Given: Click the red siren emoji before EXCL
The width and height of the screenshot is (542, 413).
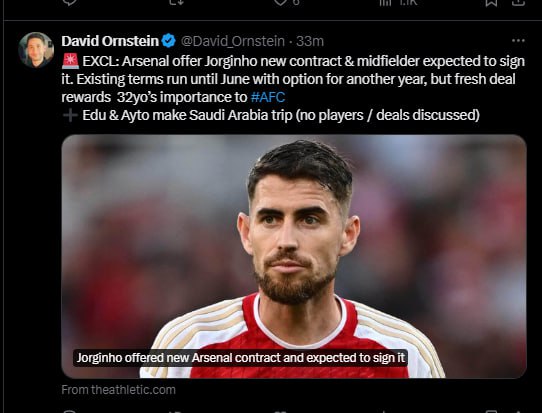Looking at the screenshot, I should pyautogui.click(x=70, y=61).
